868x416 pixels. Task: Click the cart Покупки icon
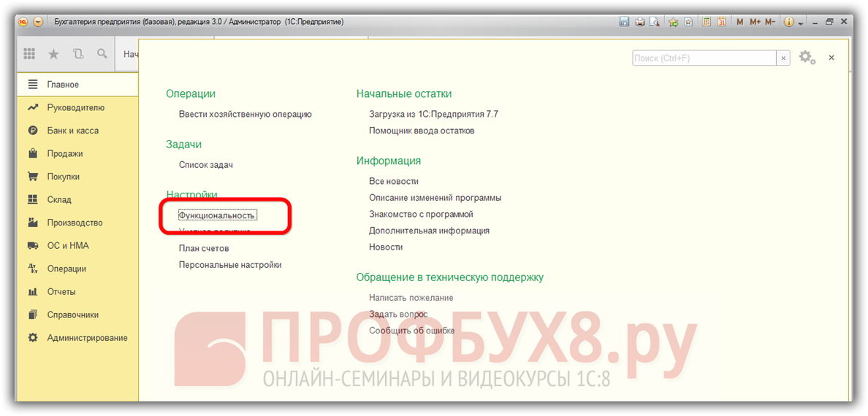pos(33,177)
